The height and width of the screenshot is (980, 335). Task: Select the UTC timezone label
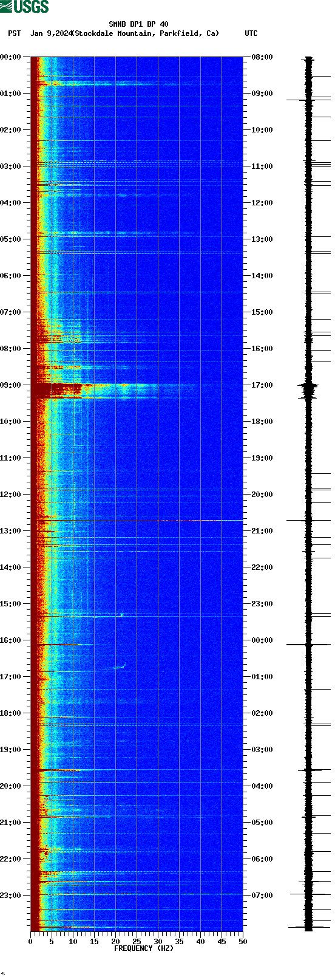click(x=251, y=33)
